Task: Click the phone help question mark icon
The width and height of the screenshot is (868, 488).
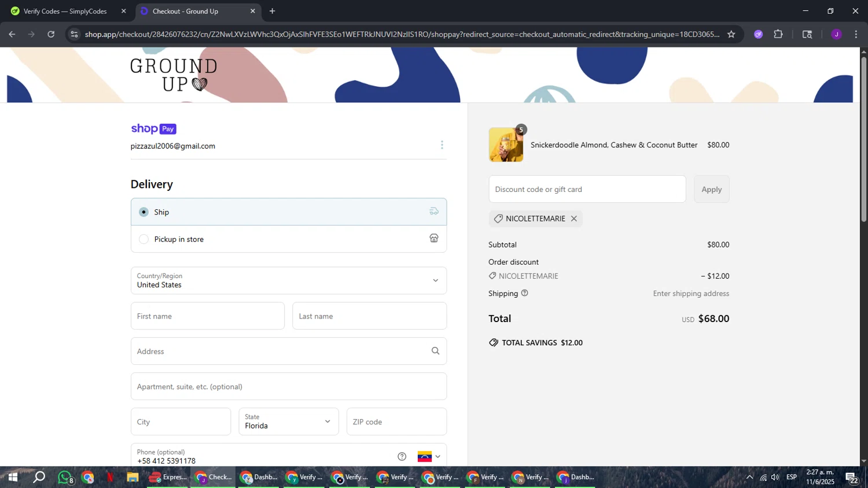Action: [402, 457]
